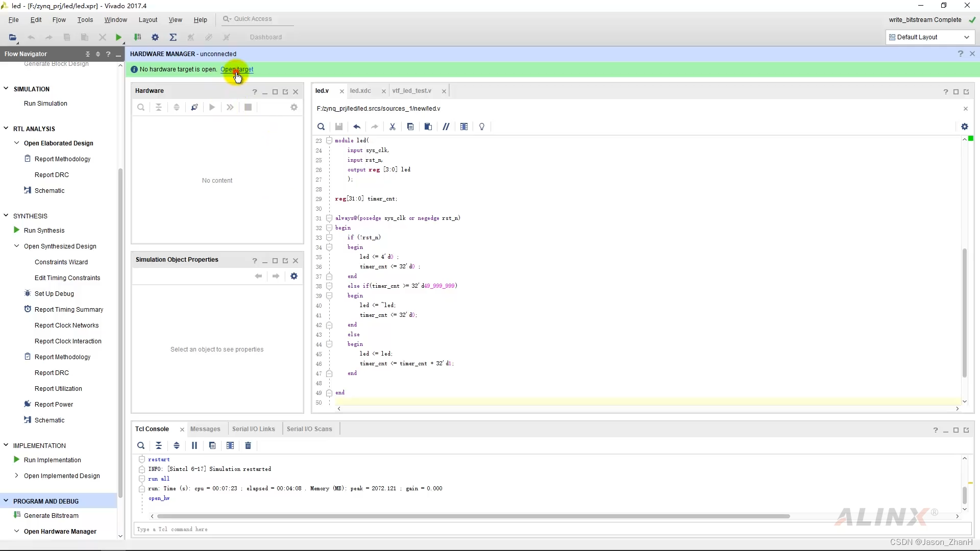Viewport: 980px width, 551px height.
Task: Expand the Open Implemented Design node
Action: pyautogui.click(x=17, y=475)
